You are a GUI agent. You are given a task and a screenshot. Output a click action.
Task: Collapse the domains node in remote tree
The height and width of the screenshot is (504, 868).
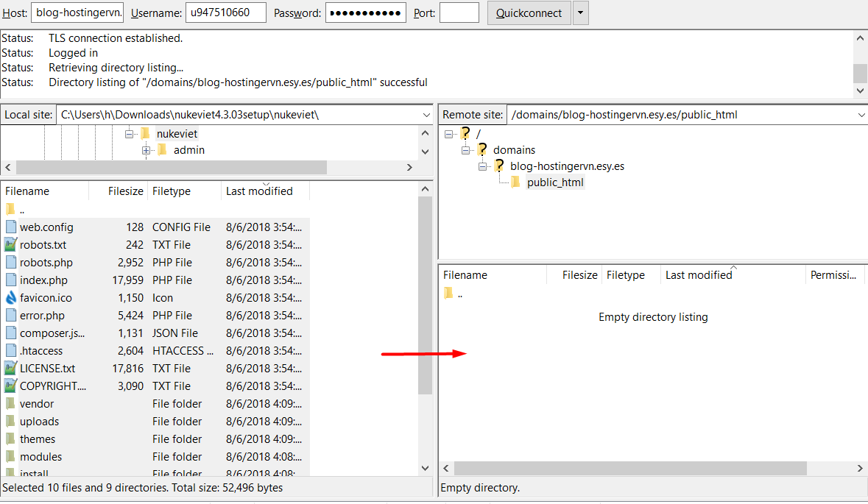pyautogui.click(x=465, y=150)
